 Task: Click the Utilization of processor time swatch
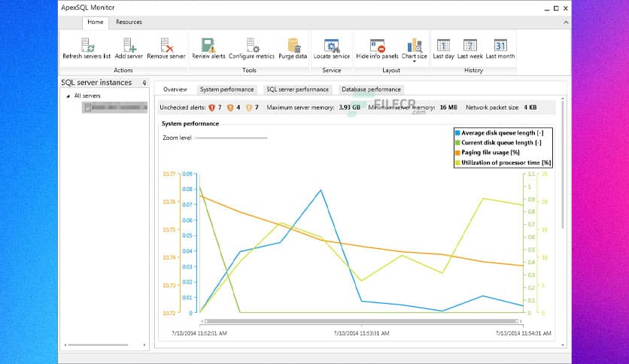[457, 162]
